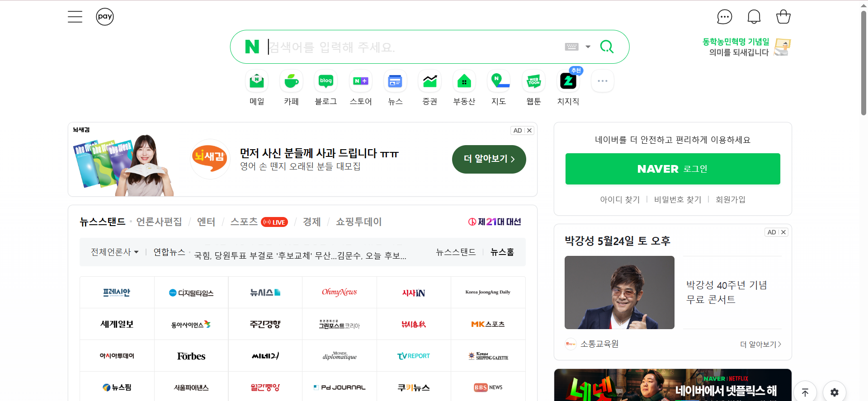868x401 pixels.
Task: Click 더 알아보기 in 소통교육원 ad
Action: 760,344
